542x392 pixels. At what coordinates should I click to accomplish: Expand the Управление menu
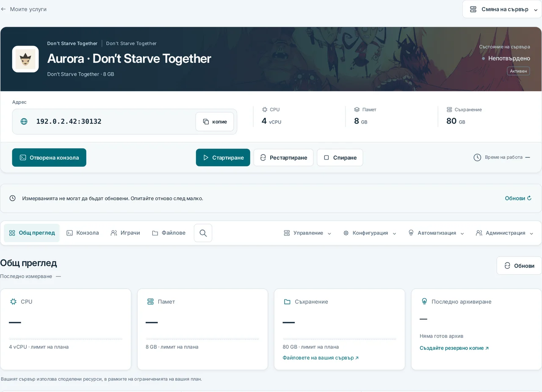307,233
